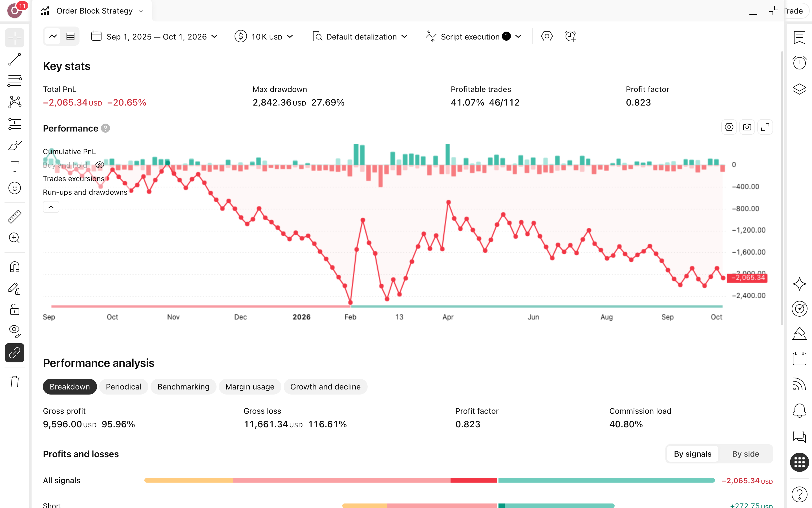Viewport: 812px width, 508px height.
Task: Select the brush drawing tool
Action: click(x=15, y=145)
